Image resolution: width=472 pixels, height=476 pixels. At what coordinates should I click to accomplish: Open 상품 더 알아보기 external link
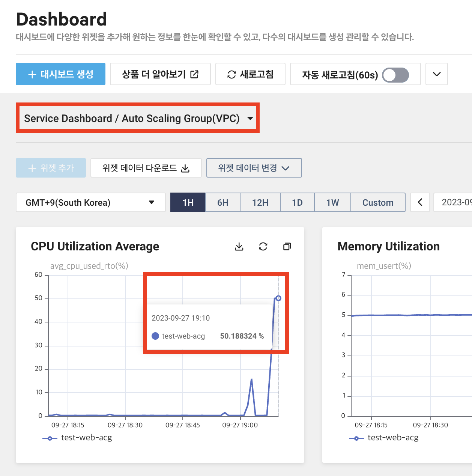tap(160, 74)
